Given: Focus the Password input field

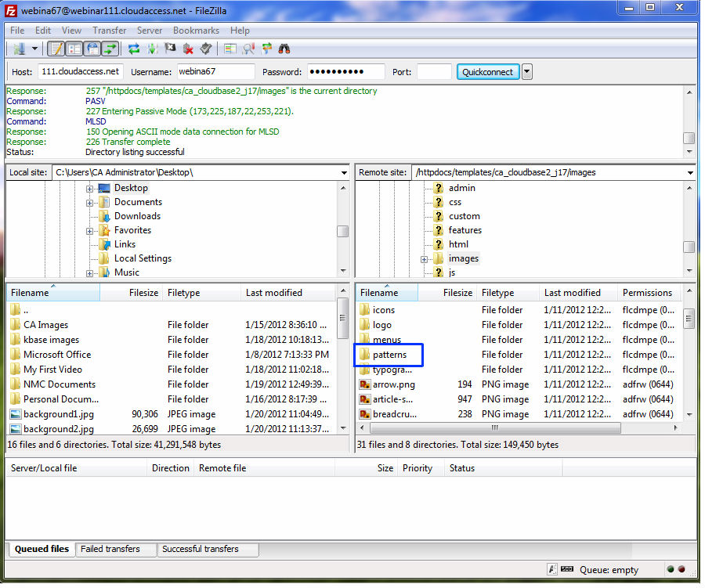Looking at the screenshot, I should [x=345, y=71].
